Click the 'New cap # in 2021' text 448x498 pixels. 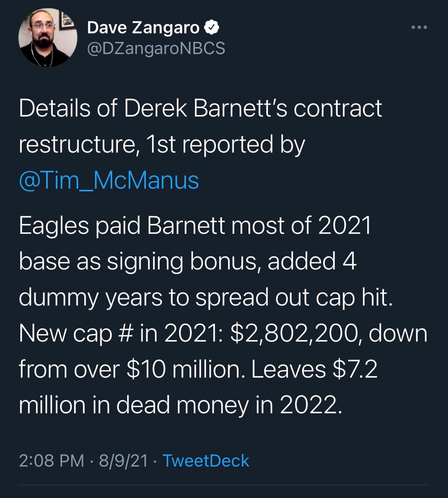[x=121, y=334]
